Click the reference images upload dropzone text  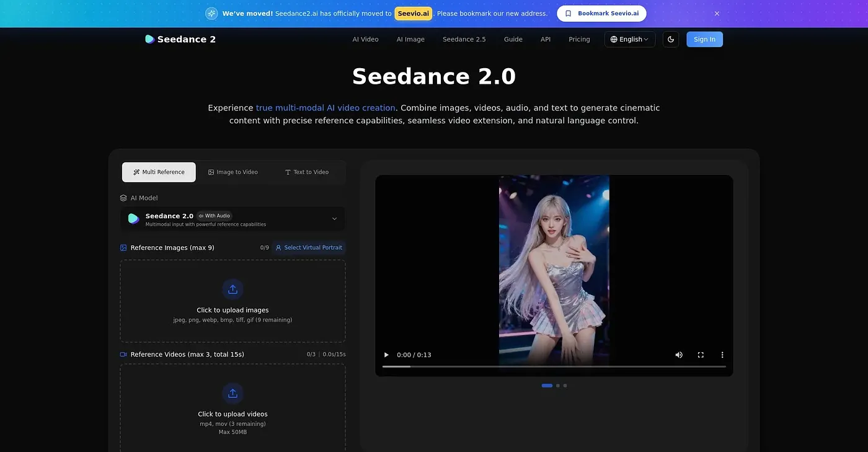click(232, 310)
